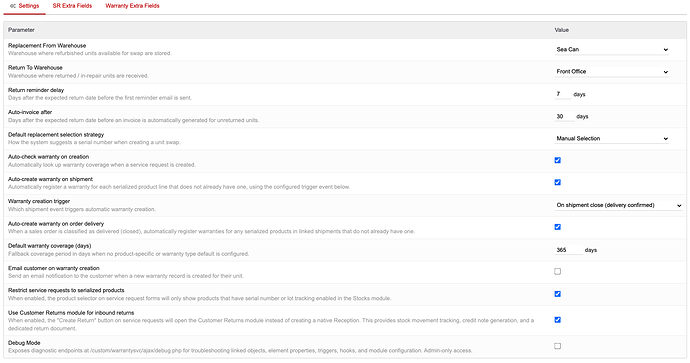Click Return reminder delay days field
The image size is (690, 363).
(x=563, y=94)
